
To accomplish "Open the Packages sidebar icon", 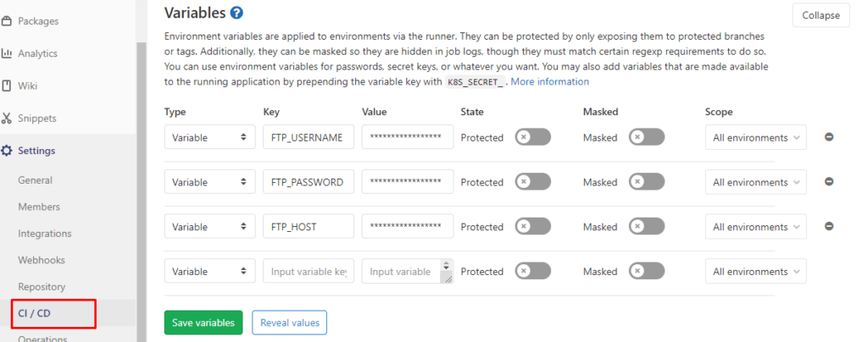I will [7, 21].
